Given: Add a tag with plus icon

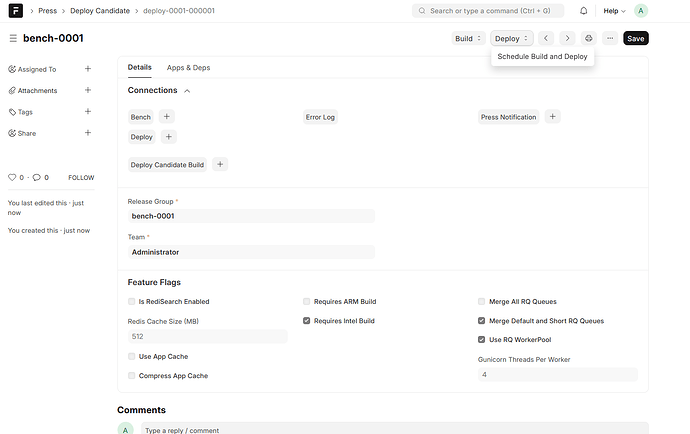Looking at the screenshot, I should [88, 111].
